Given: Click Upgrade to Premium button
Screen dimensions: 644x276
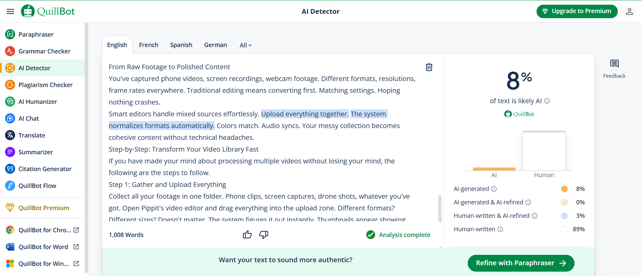Looking at the screenshot, I should 577,11.
